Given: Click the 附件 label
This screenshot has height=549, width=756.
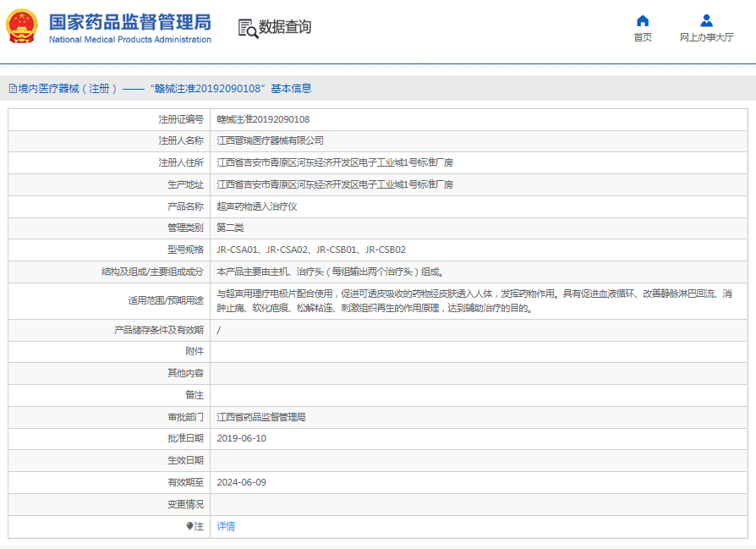Looking at the screenshot, I should coord(194,351).
